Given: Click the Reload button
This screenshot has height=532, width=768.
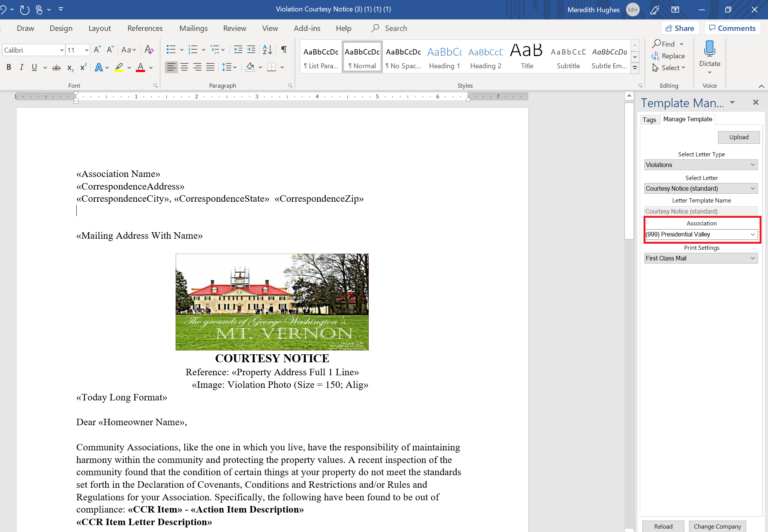Looking at the screenshot, I should pos(663,526).
